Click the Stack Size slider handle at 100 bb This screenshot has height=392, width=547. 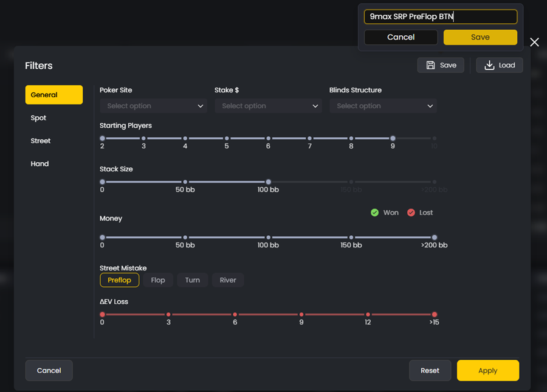(268, 181)
